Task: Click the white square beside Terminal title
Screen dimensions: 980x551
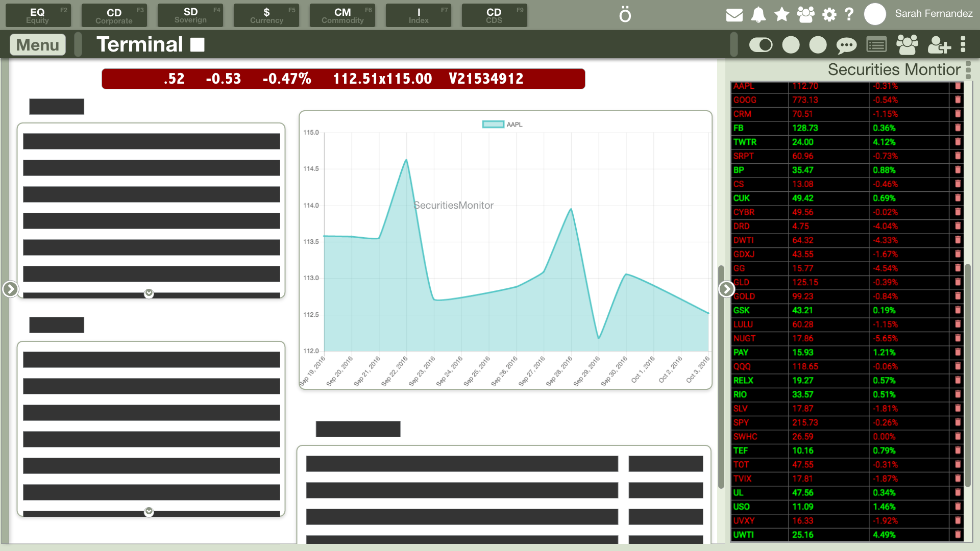Action: (x=198, y=45)
